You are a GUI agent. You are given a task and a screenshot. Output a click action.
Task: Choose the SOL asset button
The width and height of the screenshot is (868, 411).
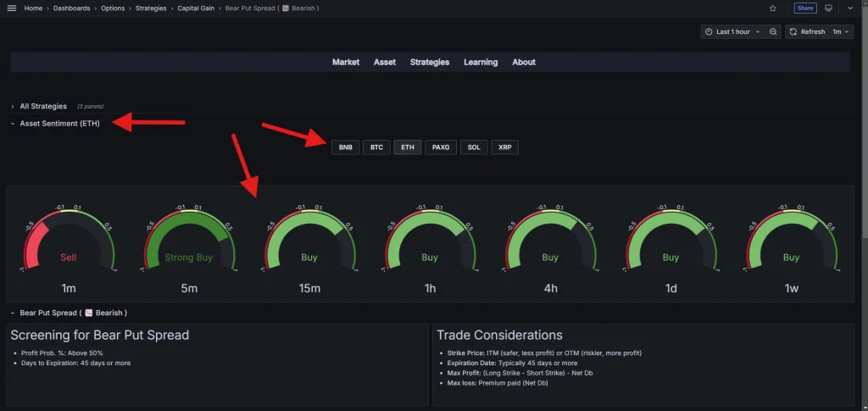pos(474,147)
